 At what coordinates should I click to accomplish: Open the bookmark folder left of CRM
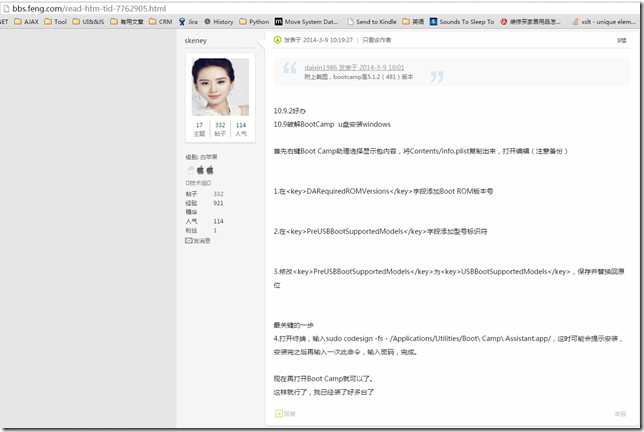127,21
